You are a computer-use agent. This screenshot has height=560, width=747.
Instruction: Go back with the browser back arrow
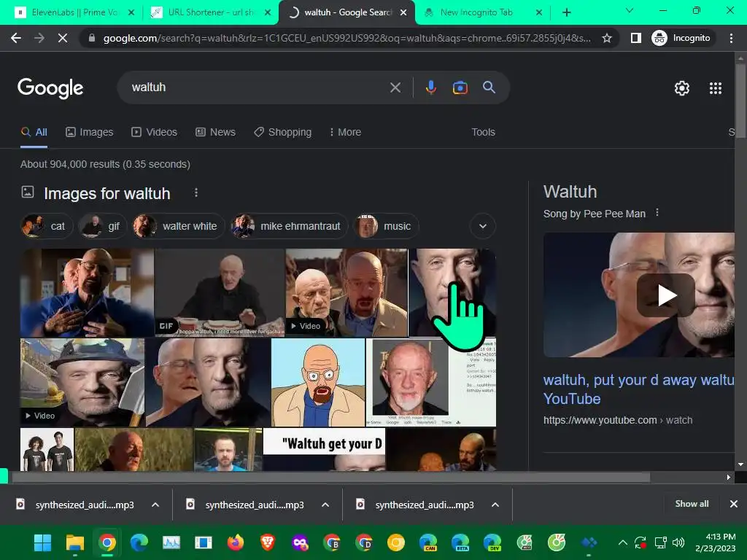16,38
